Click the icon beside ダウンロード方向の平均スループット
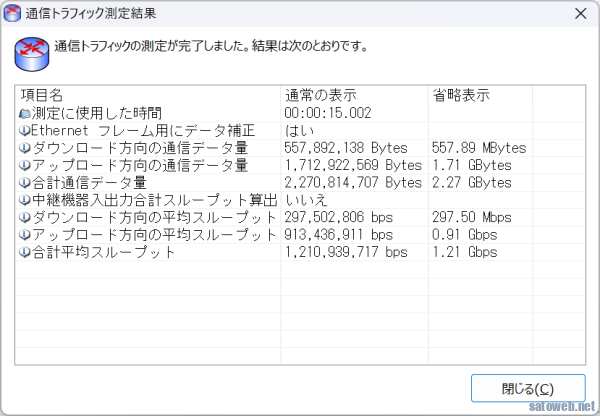 point(25,217)
